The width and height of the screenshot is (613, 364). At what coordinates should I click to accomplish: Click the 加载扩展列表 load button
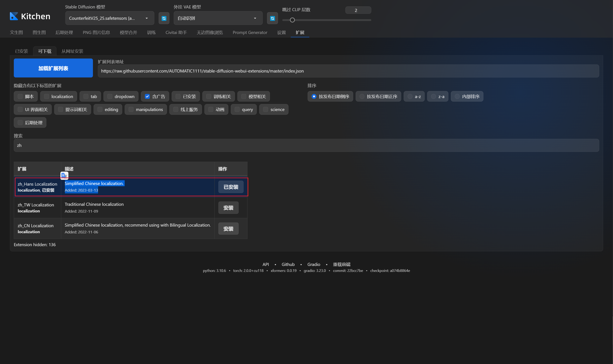(x=53, y=68)
